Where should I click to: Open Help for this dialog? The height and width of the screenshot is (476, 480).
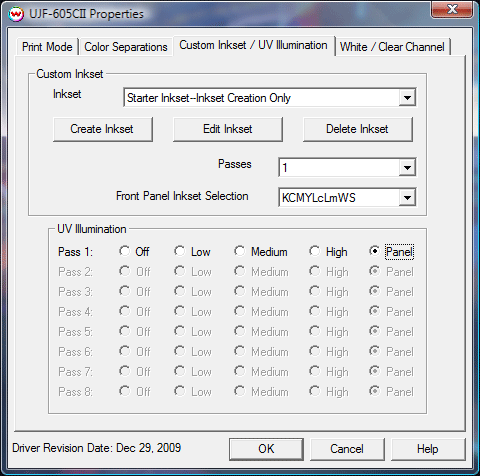point(428,449)
